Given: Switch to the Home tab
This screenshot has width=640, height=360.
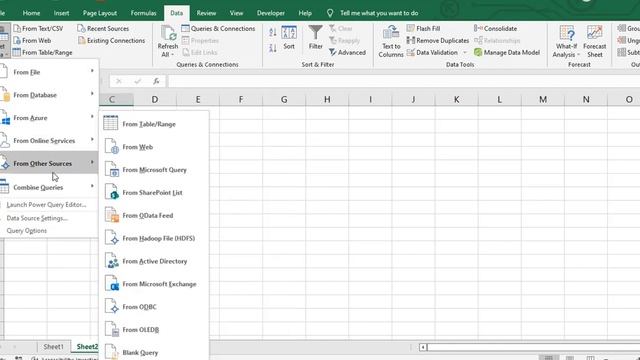Looking at the screenshot, I should pyautogui.click(x=31, y=13).
